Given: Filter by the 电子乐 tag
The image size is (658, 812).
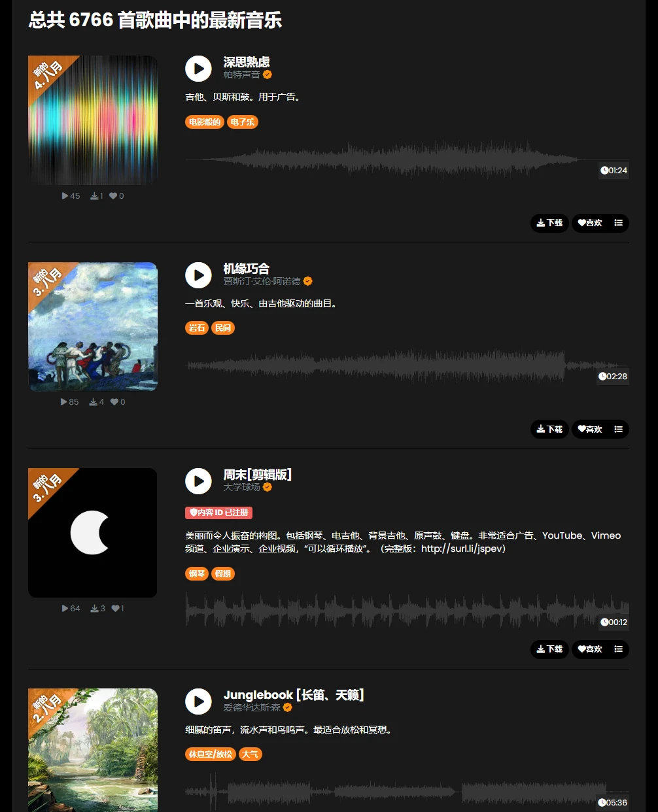Looking at the screenshot, I should [x=243, y=122].
